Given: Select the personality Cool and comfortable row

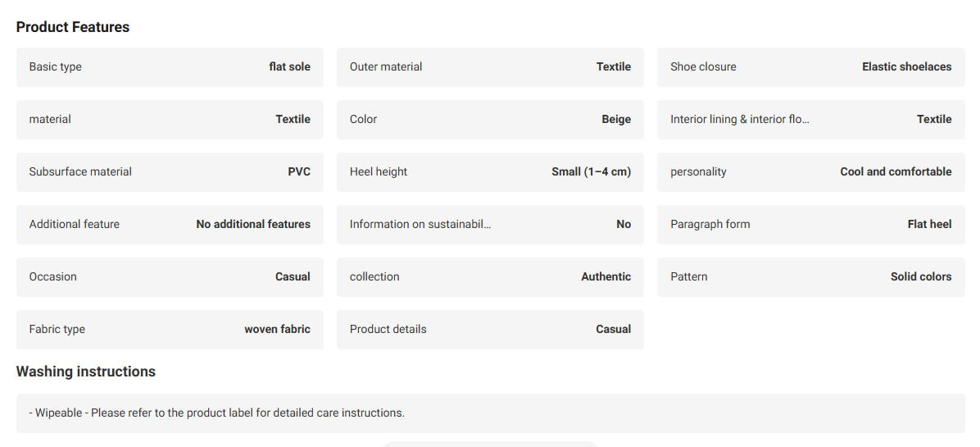Looking at the screenshot, I should (x=810, y=172).
